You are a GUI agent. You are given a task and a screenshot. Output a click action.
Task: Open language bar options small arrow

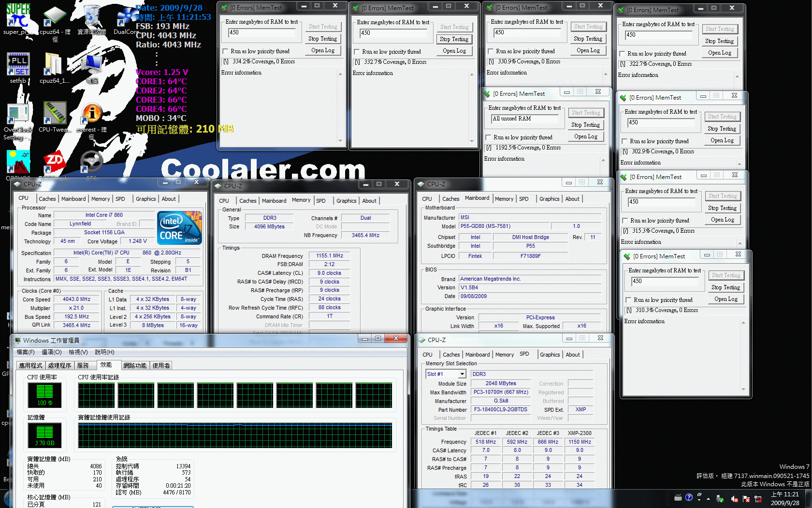(699, 500)
